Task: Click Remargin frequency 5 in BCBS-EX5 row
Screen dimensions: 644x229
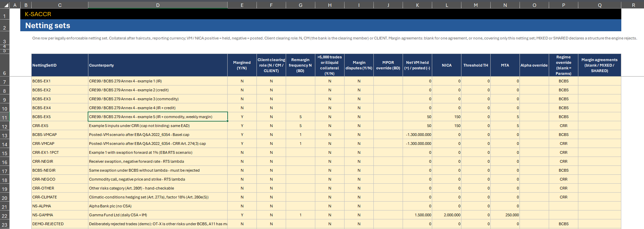Action: click(x=301, y=117)
